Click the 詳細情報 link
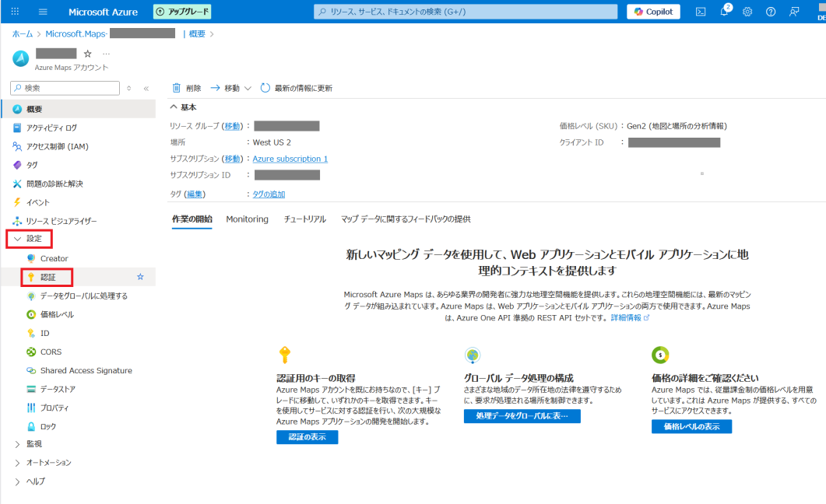Image resolution: width=826 pixels, height=504 pixels. tap(630, 318)
